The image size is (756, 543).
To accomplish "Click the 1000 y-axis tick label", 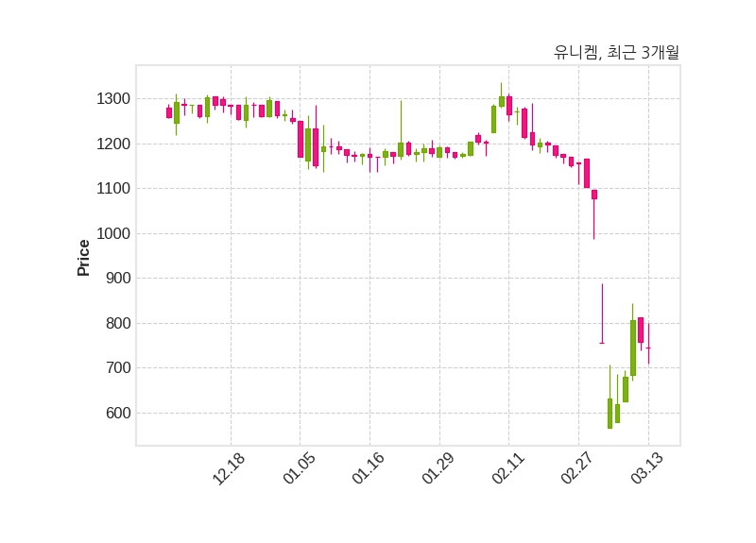I will coord(112,234).
